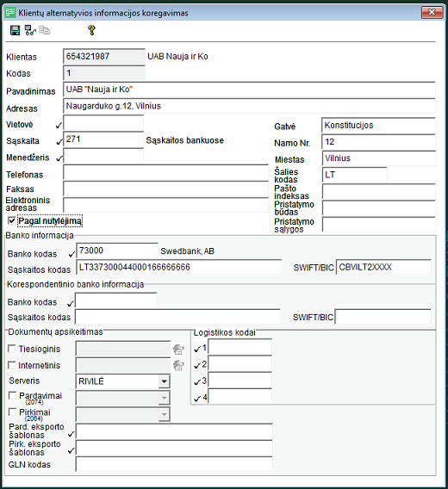Click the Telefonas input field

pos(165,172)
